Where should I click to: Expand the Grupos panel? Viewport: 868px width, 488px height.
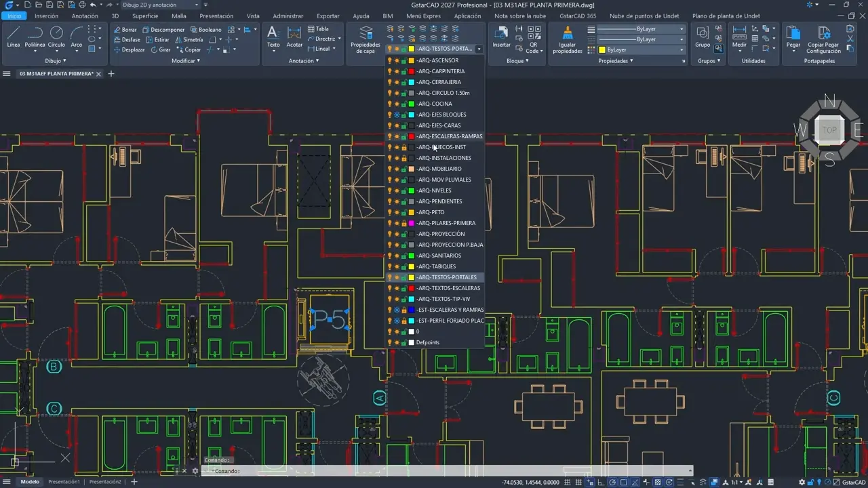tap(708, 61)
